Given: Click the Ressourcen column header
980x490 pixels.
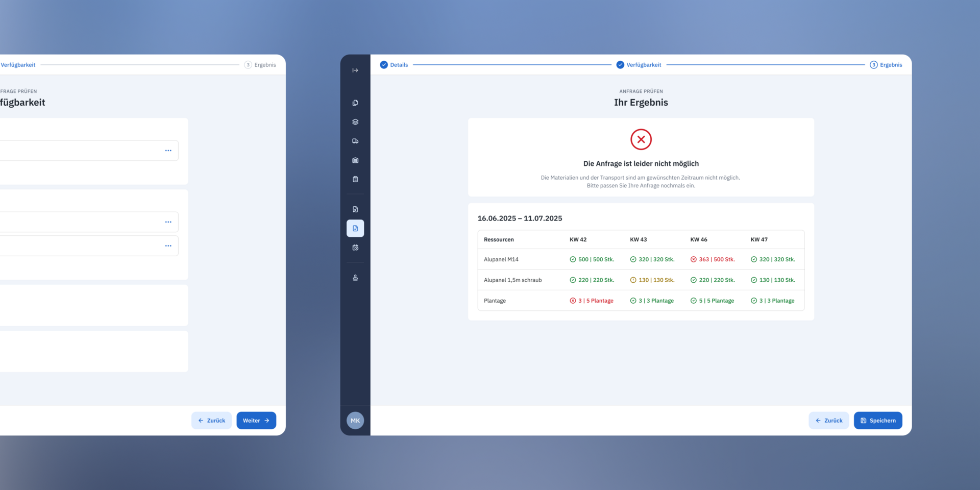Looking at the screenshot, I should click(499, 239).
